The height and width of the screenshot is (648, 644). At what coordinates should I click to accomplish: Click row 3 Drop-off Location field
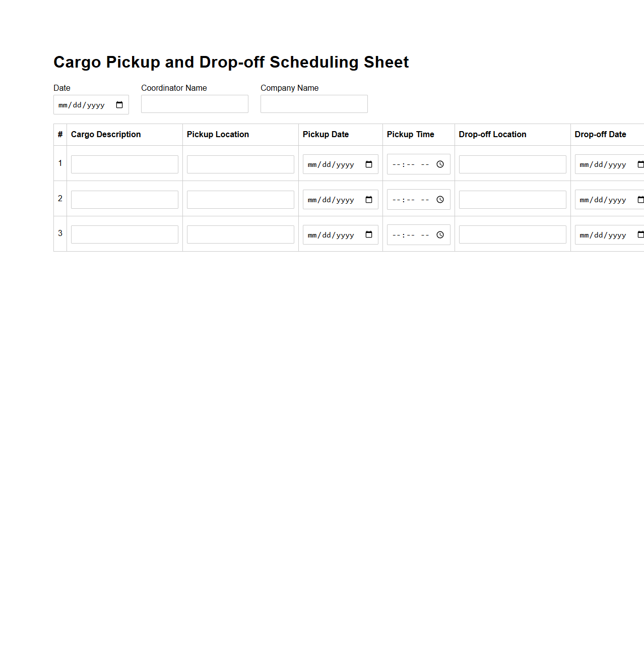pyautogui.click(x=512, y=234)
